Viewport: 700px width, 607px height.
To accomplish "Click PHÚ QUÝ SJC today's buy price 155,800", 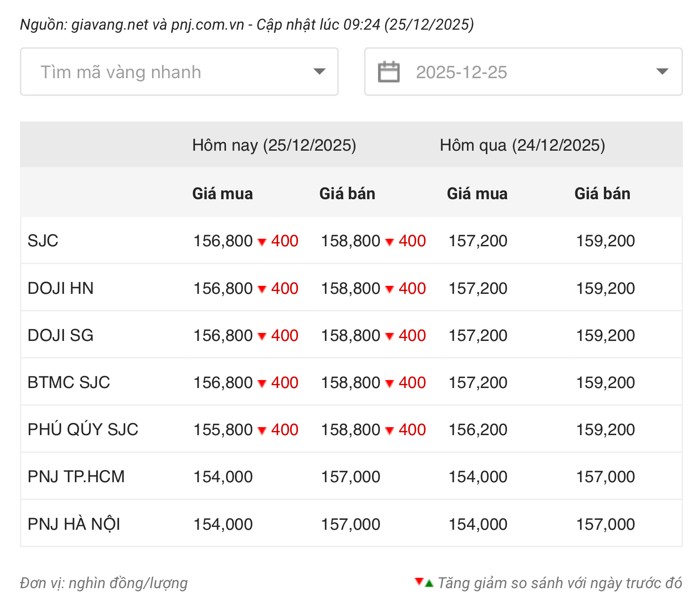I will click(x=223, y=429).
